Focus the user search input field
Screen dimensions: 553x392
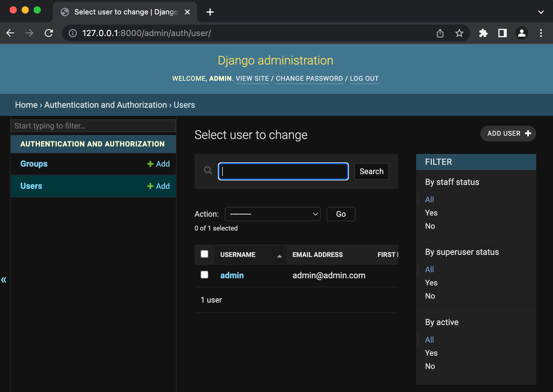[283, 171]
